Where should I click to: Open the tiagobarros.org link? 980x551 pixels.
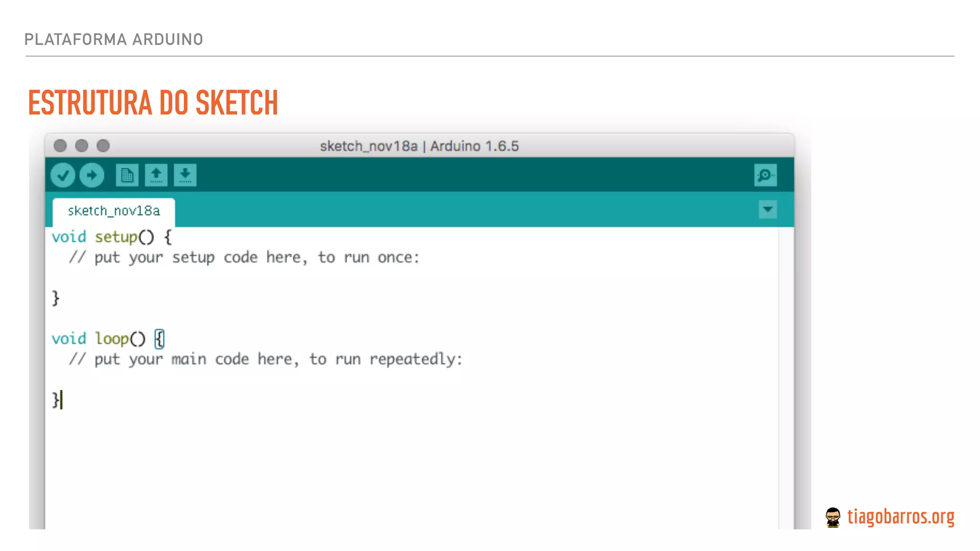[x=901, y=517]
